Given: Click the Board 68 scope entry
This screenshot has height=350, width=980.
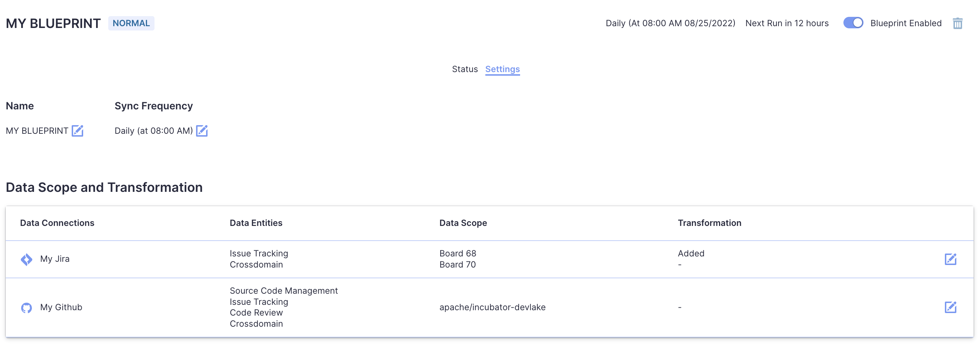Looking at the screenshot, I should (458, 254).
